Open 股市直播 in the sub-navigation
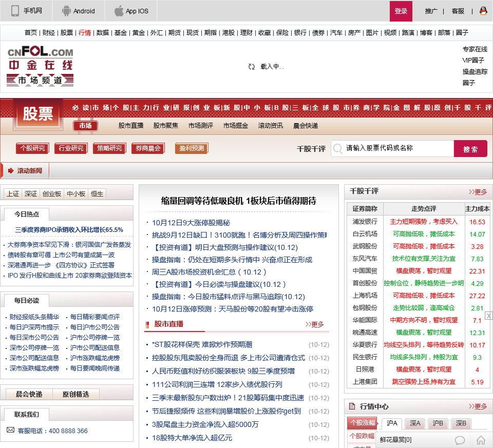The width and height of the screenshot is (493, 448). (131, 126)
